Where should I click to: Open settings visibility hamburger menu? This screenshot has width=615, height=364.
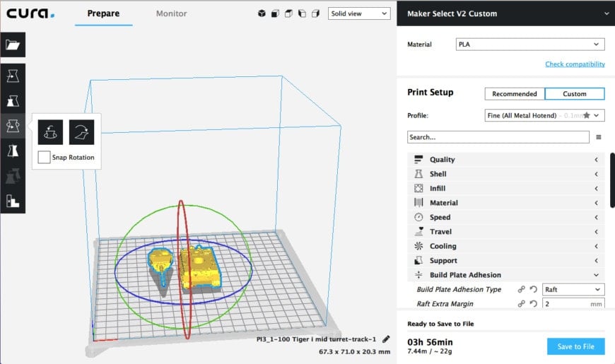599,137
